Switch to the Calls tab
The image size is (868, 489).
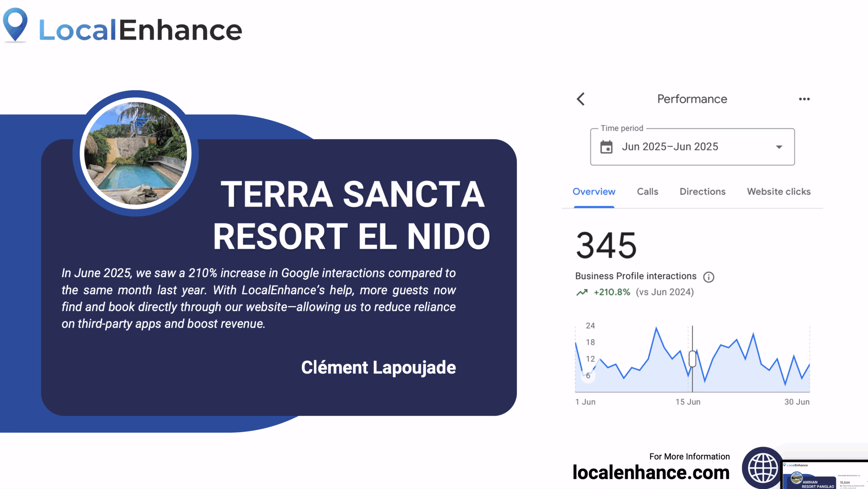coord(647,192)
